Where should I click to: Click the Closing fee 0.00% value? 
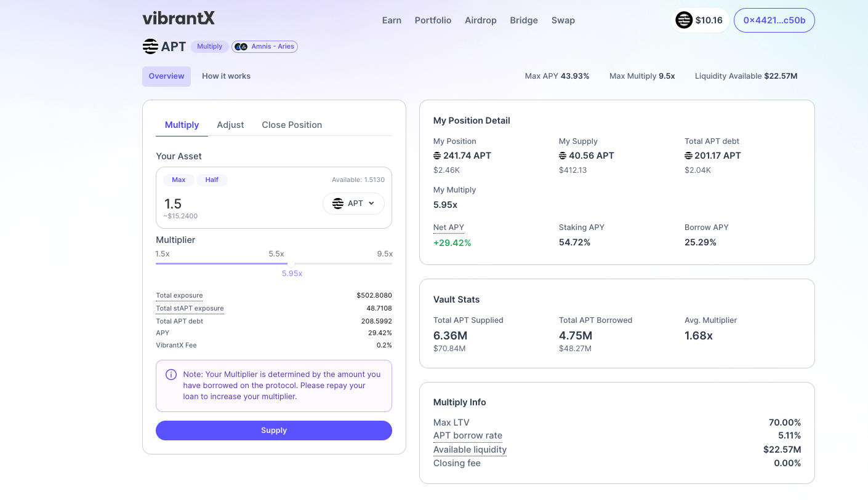(787, 463)
